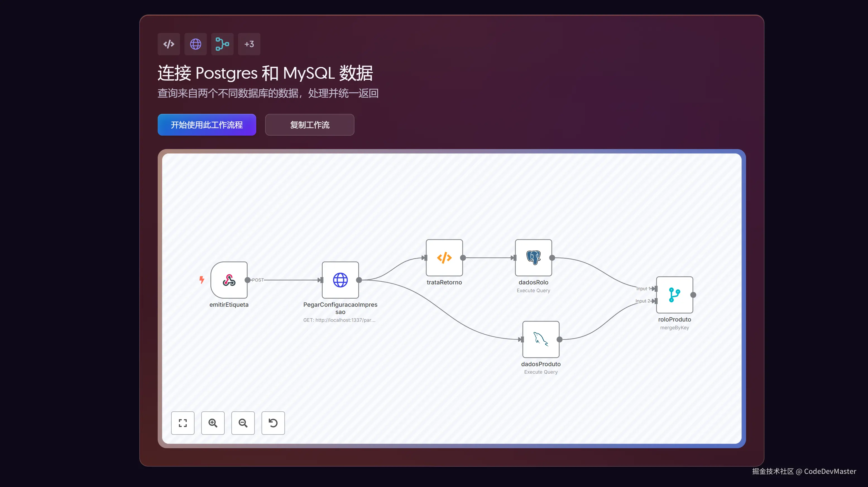Click 复制工作流 button
Screen dimensions: 868x487
click(309, 125)
